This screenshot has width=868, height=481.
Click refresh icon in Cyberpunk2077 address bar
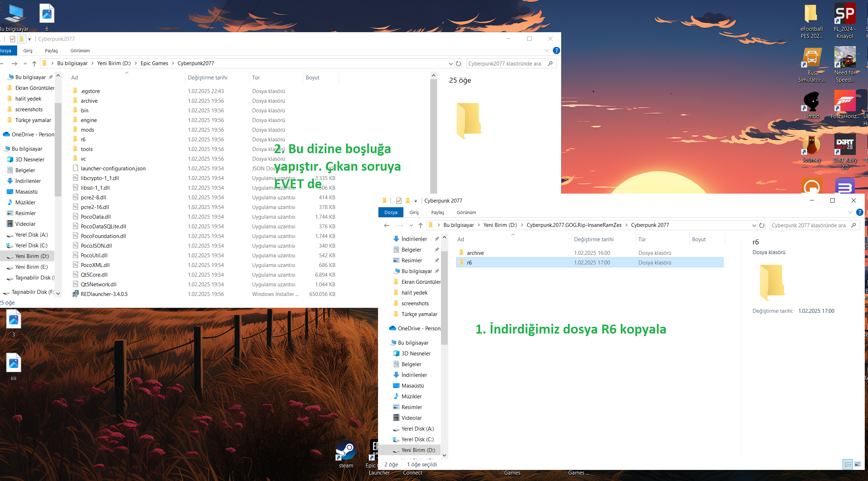pos(458,63)
